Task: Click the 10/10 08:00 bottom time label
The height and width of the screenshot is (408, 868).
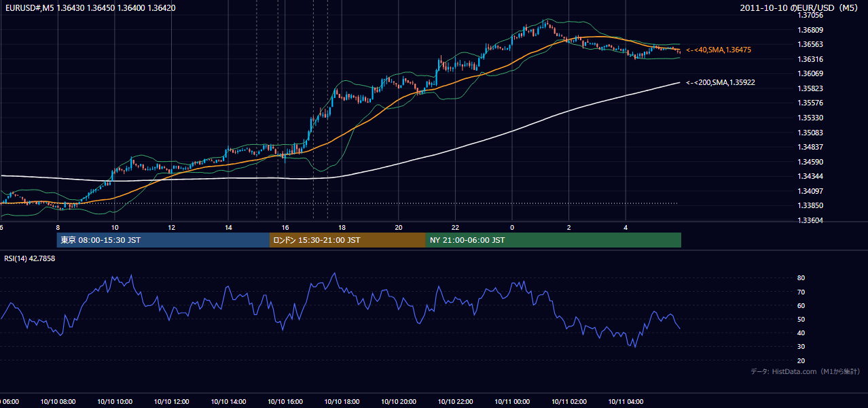Action: 58,402
